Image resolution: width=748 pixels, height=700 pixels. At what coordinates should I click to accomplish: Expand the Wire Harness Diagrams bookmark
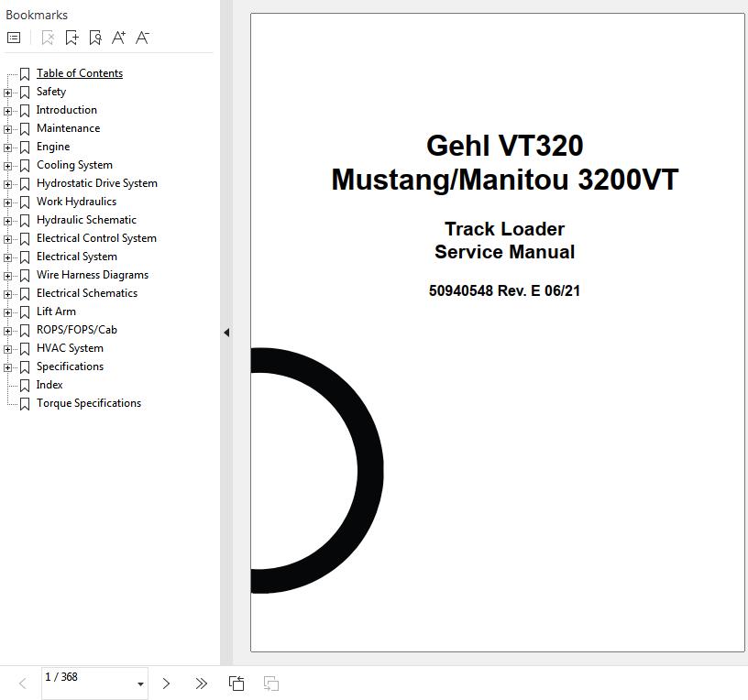7,276
